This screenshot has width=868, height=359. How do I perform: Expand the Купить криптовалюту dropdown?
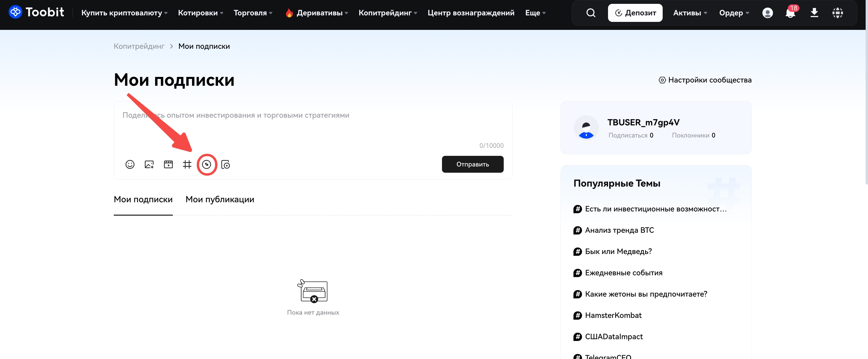[124, 13]
